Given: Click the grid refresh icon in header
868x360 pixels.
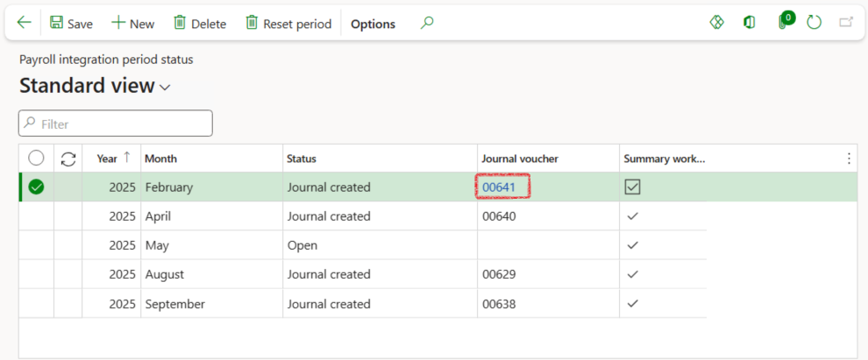Looking at the screenshot, I should (68, 159).
